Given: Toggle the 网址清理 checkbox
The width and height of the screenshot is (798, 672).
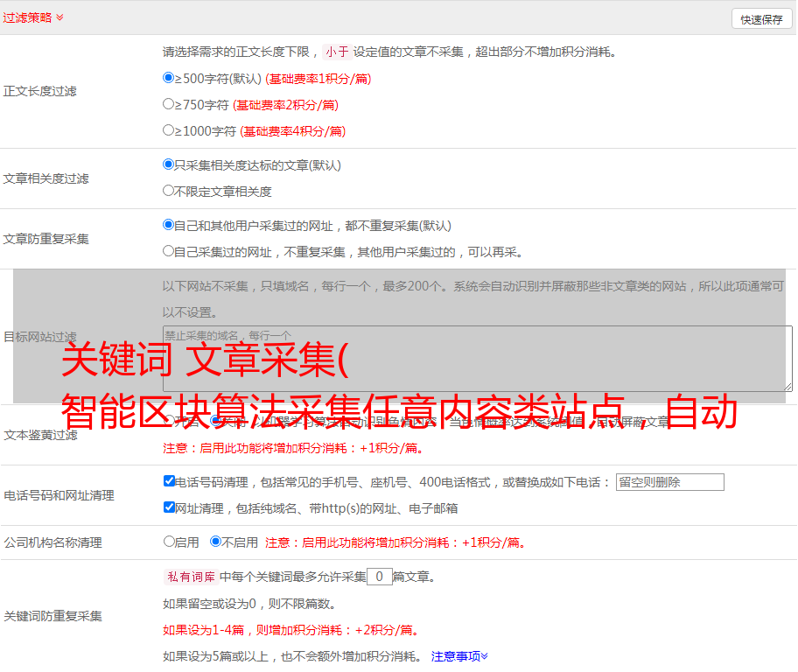Looking at the screenshot, I should click(x=170, y=507).
